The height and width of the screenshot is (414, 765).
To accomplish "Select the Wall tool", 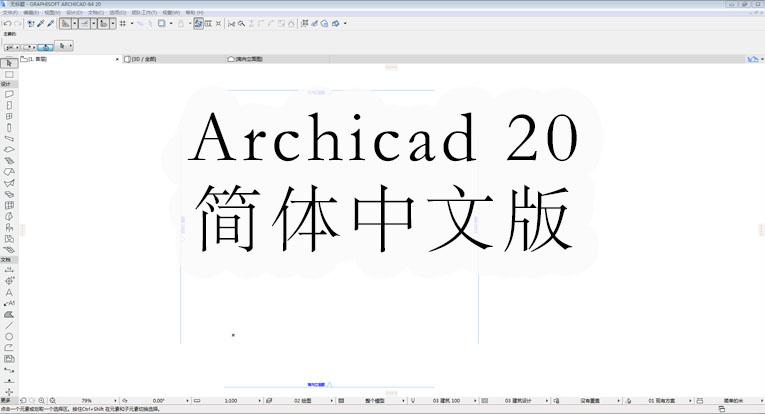I will 9,94.
